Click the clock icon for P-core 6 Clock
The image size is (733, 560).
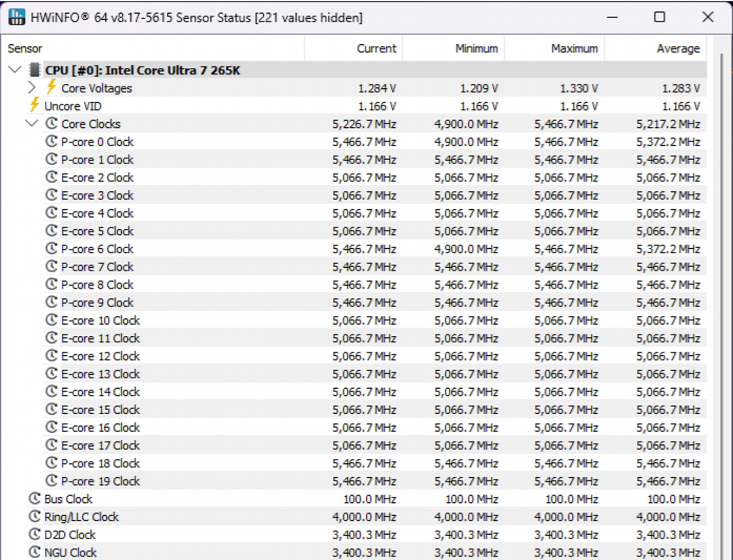click(52, 249)
